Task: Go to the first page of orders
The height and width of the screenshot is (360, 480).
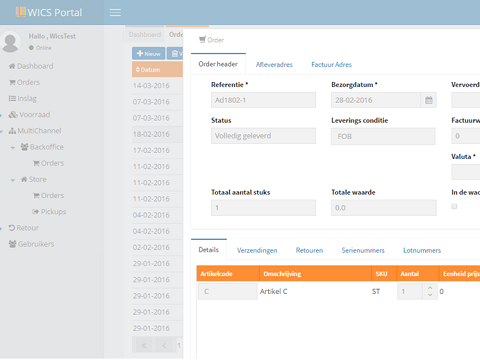Action: click(144, 345)
